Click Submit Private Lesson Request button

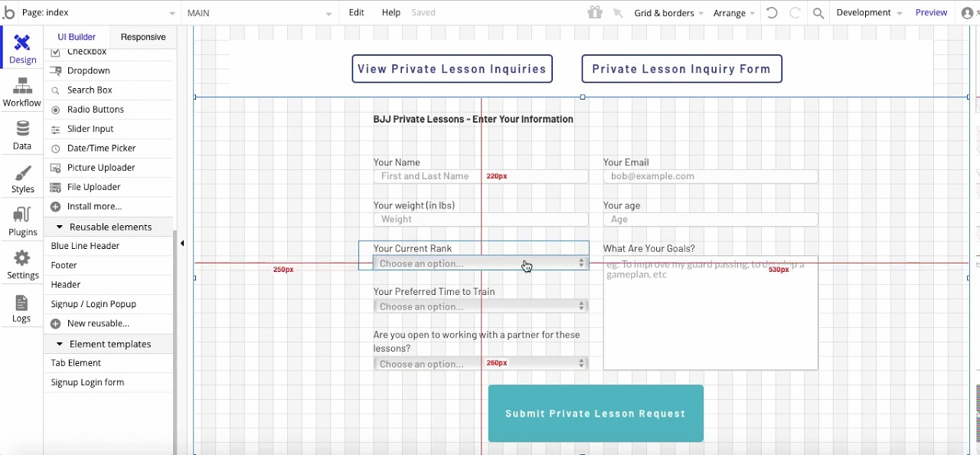[x=596, y=414]
